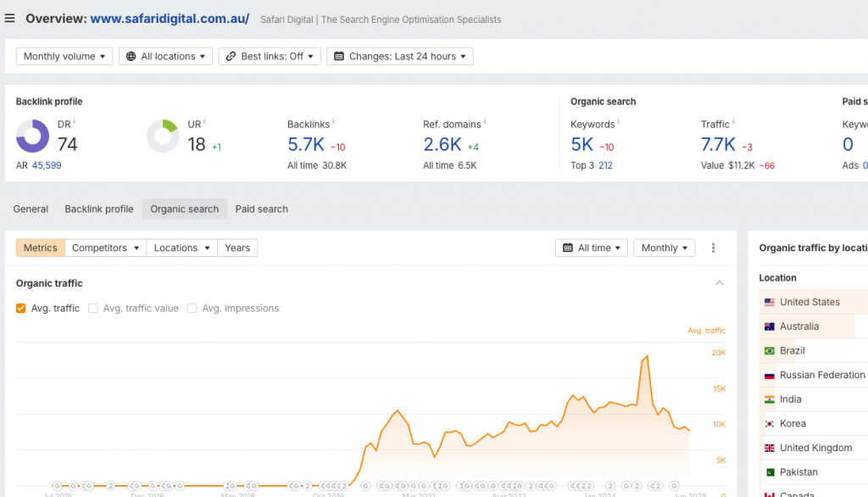Enable the Avg. traffic value checkbox

93,308
